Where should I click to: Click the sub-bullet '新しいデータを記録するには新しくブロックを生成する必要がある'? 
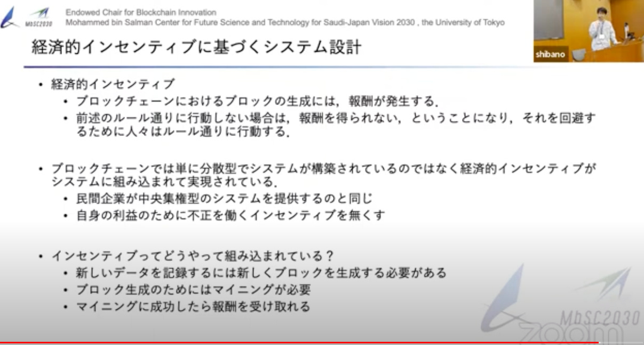click(261, 273)
